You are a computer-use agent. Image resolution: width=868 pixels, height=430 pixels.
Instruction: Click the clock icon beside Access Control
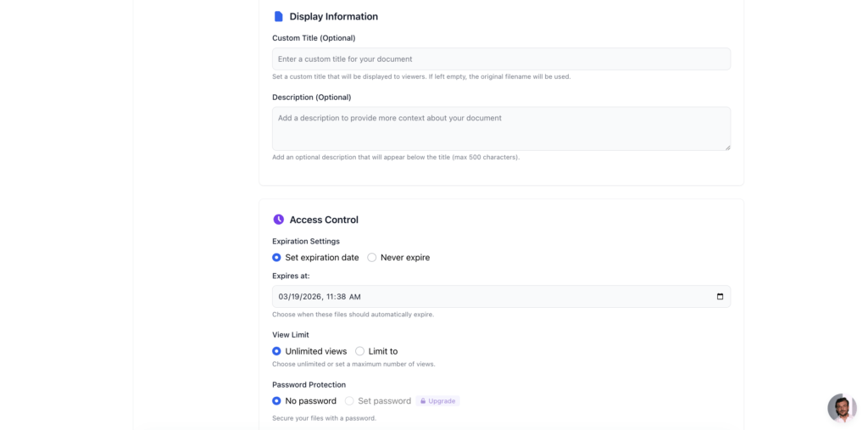pos(278,220)
